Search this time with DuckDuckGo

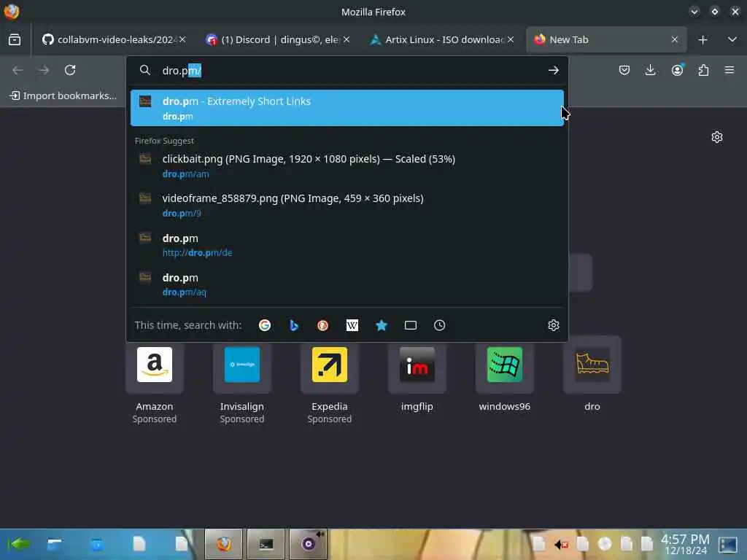(323, 325)
